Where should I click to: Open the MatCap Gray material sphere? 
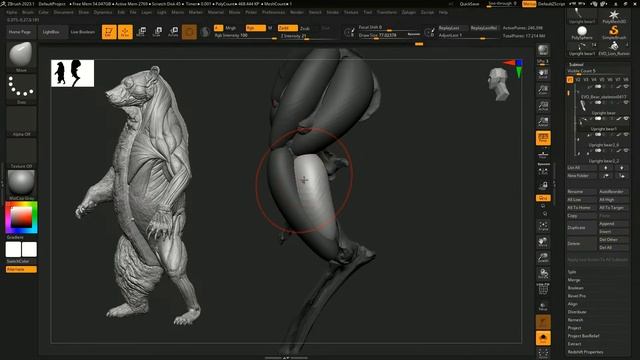pyautogui.click(x=21, y=183)
